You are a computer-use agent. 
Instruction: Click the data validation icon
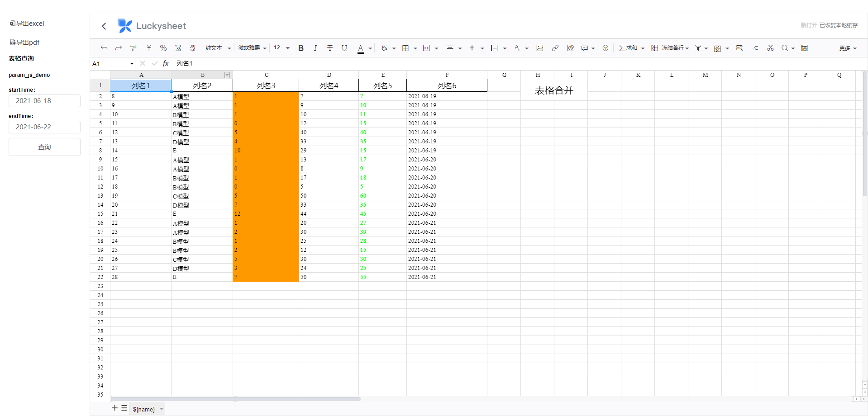point(739,48)
